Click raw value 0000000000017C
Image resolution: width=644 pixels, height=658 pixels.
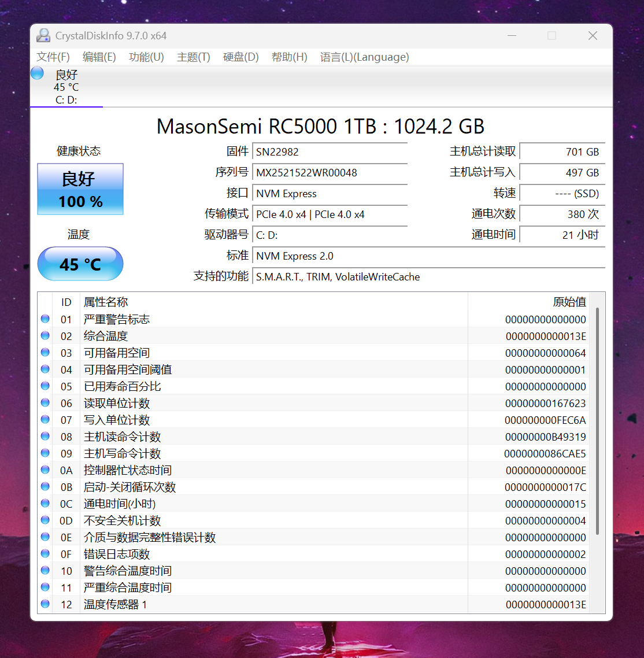(x=545, y=487)
